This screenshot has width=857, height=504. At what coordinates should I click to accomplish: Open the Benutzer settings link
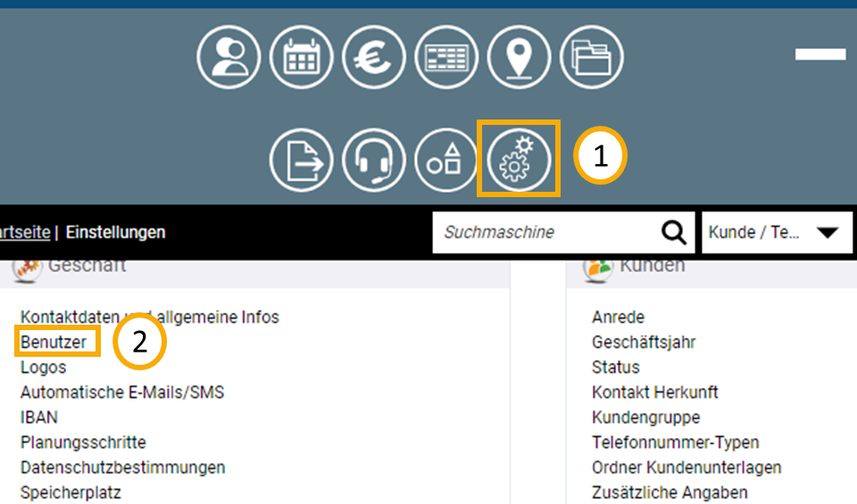54,342
